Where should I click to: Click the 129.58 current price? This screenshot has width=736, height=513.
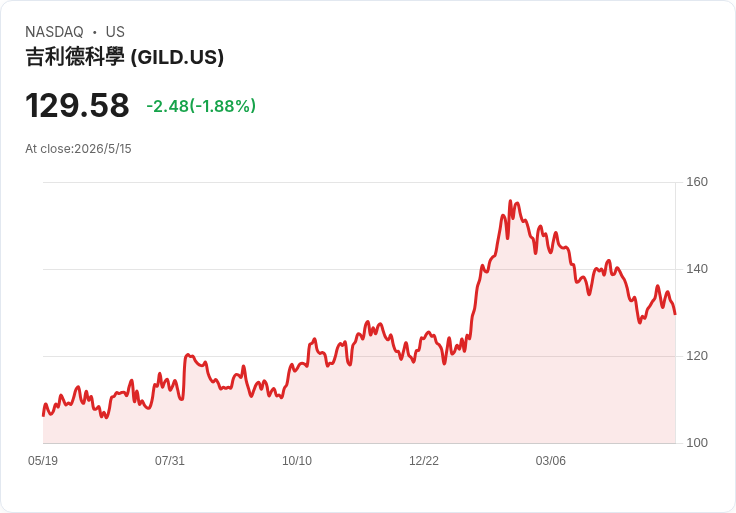tap(77, 106)
